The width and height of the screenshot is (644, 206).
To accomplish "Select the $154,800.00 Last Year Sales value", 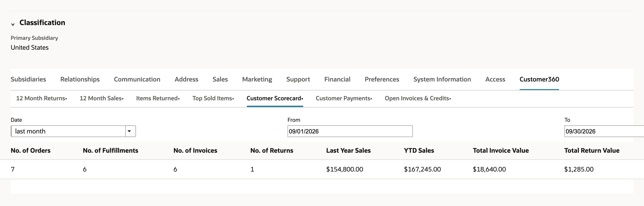I will pyautogui.click(x=345, y=170).
